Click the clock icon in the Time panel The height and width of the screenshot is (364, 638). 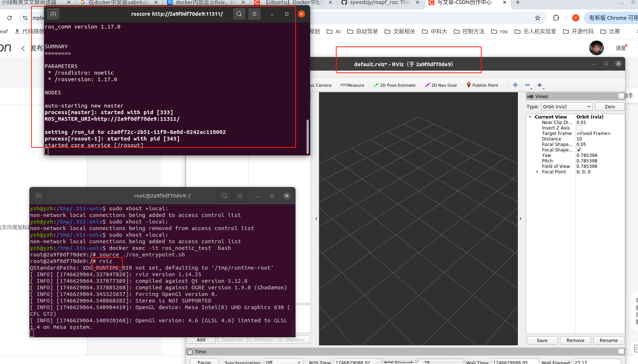(x=190, y=352)
